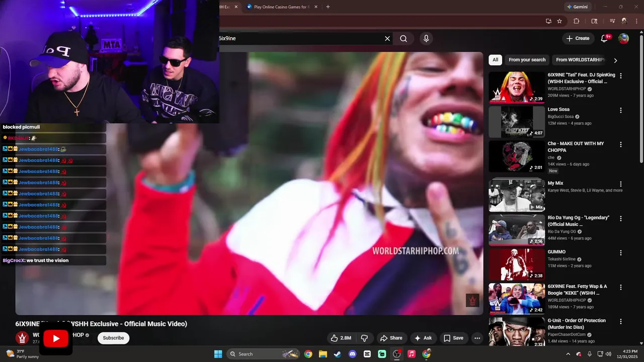Open Steam from the taskbar
This screenshot has height=362, width=644.
[338, 354]
